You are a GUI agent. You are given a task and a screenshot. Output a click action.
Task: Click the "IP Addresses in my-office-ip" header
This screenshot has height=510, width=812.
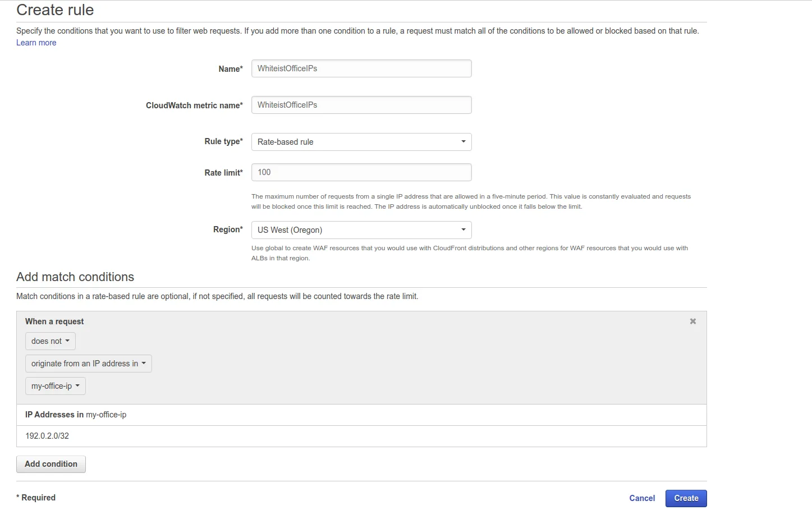(76, 415)
